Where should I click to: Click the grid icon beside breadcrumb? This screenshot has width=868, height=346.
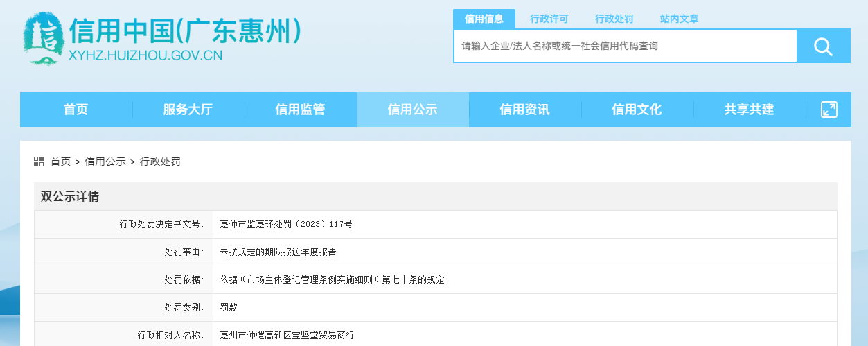coord(39,162)
